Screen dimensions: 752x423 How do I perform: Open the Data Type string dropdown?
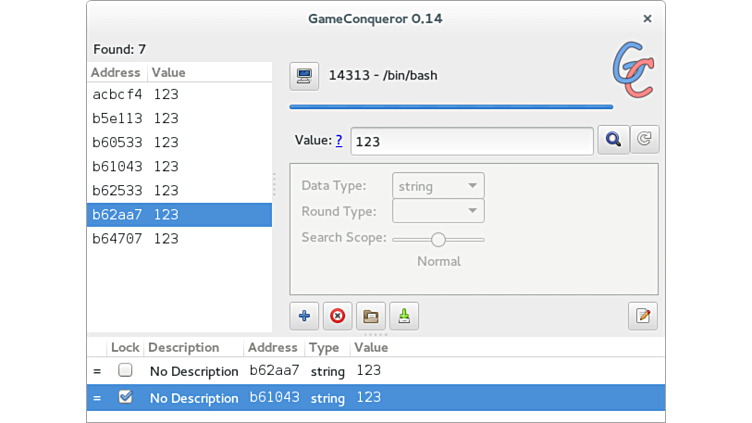pyautogui.click(x=439, y=186)
